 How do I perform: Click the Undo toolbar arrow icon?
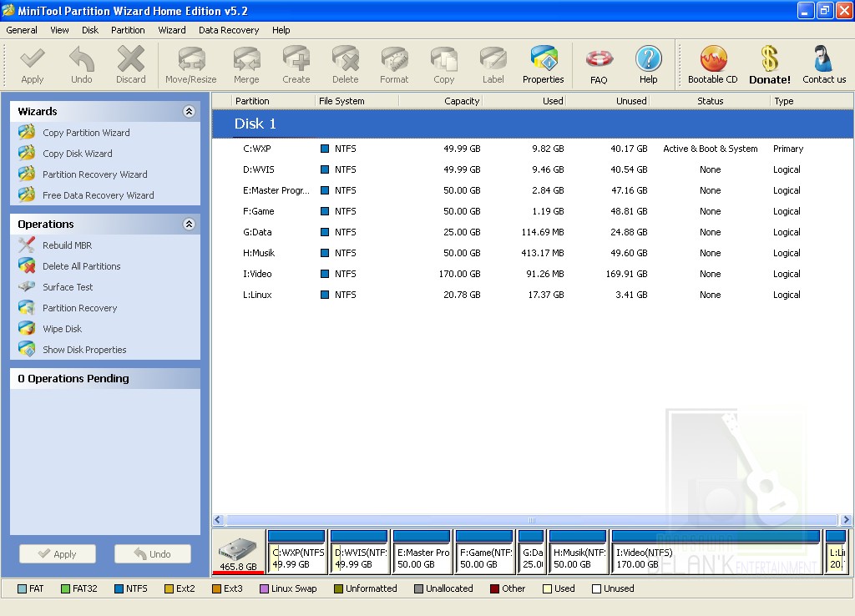coord(81,59)
